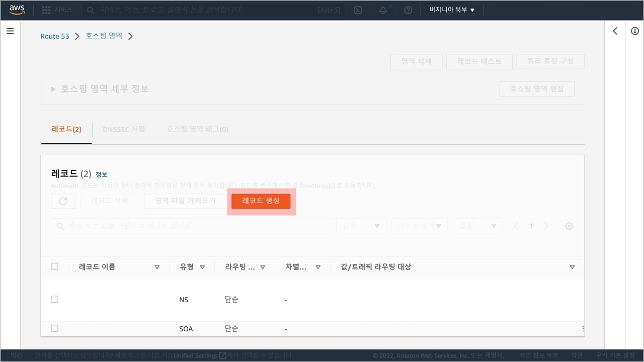This screenshot has width=644, height=362.
Task: Open the 라우팅 정책 filter dropdown
Action: [420, 226]
